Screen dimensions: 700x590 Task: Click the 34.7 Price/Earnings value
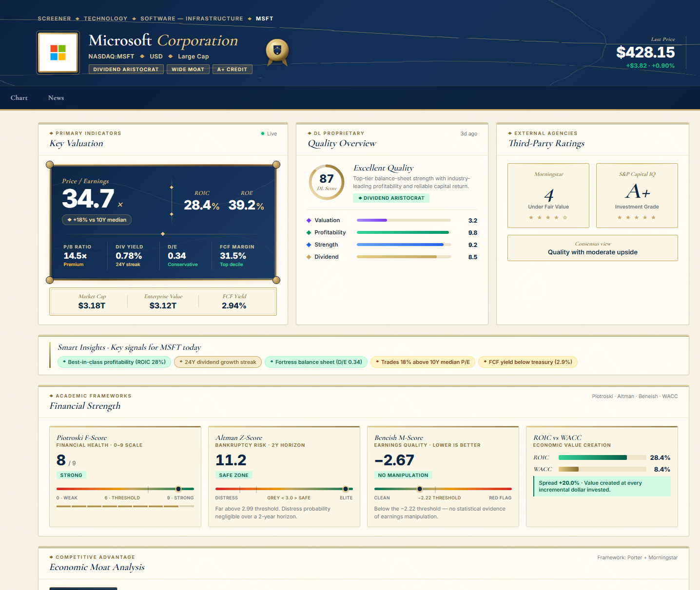(88, 198)
